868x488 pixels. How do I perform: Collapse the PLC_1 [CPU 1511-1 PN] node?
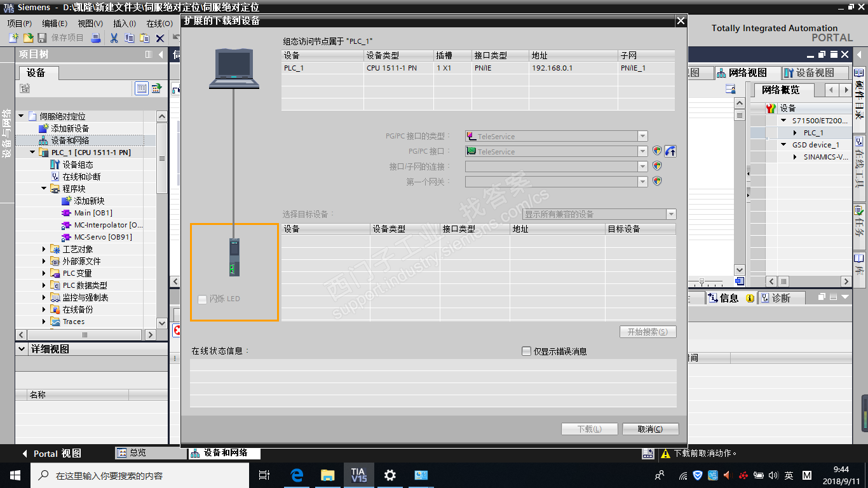point(32,152)
